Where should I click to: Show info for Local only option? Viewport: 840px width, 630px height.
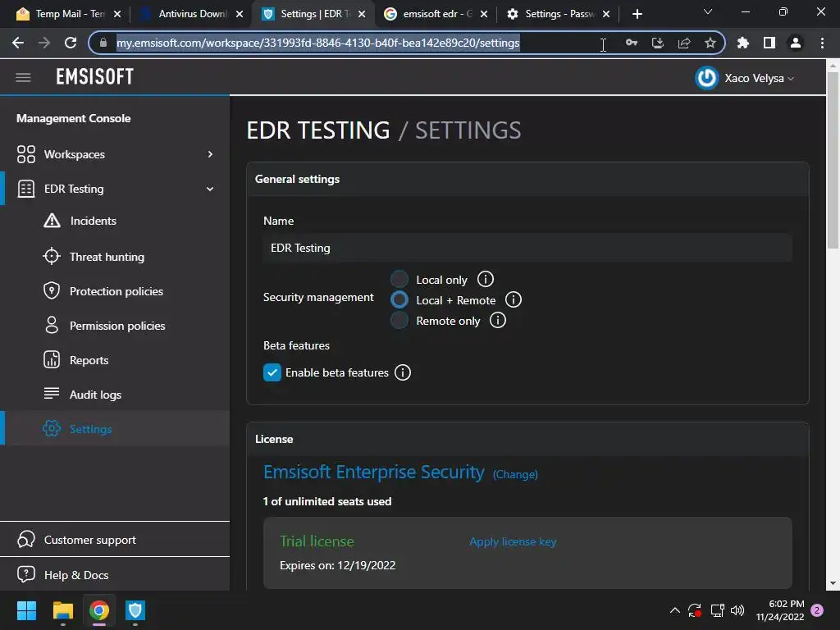(486, 279)
